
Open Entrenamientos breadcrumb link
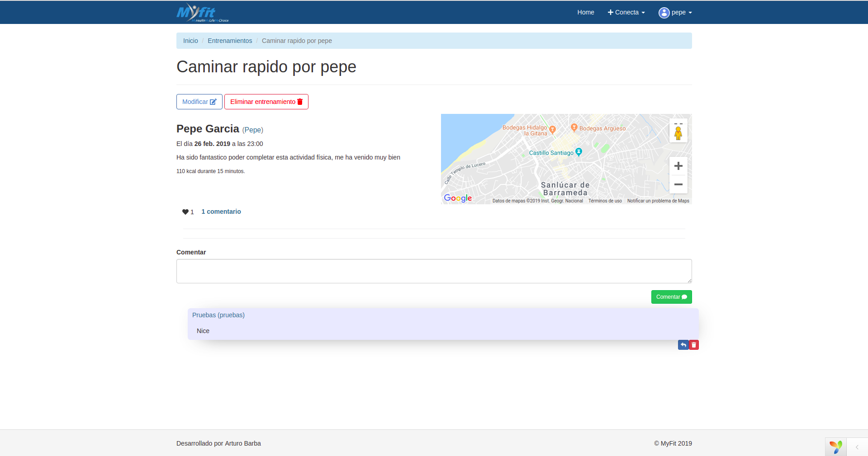[x=230, y=41]
